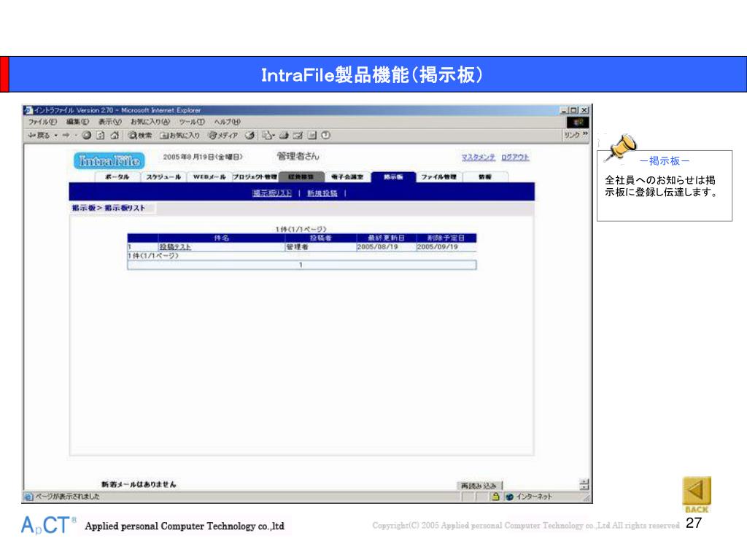Switch to the ポータル tab

click(117, 176)
